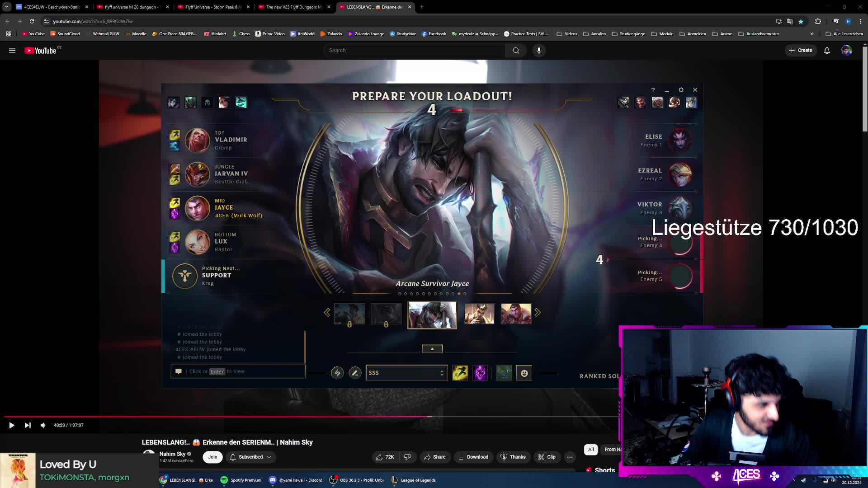Open Spotify Premium from the taskbar
The height and width of the screenshot is (488, 868).
(x=241, y=480)
